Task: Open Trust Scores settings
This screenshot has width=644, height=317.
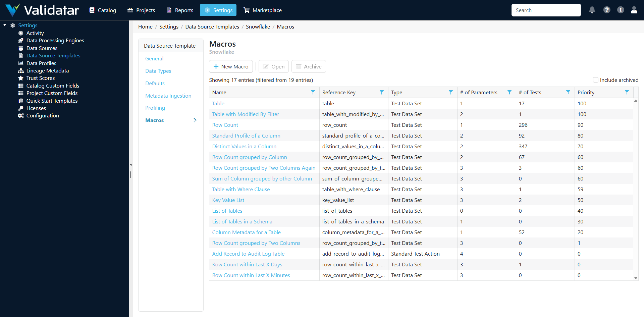Action: pyautogui.click(x=40, y=78)
